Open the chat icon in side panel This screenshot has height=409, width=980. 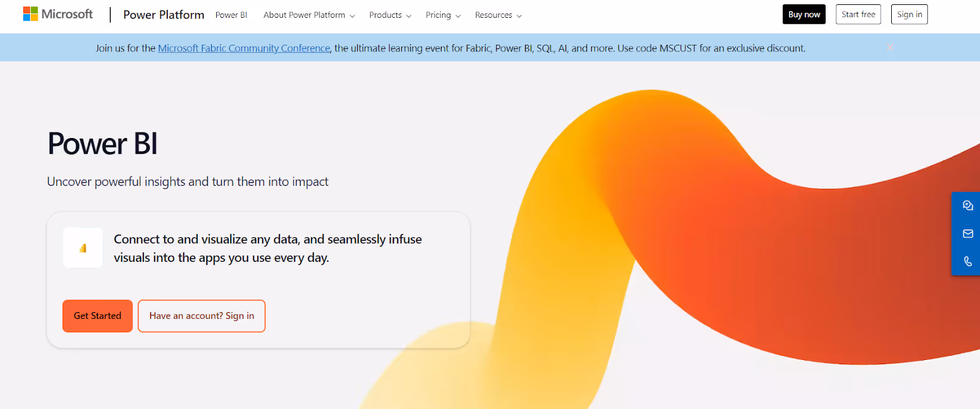point(968,205)
